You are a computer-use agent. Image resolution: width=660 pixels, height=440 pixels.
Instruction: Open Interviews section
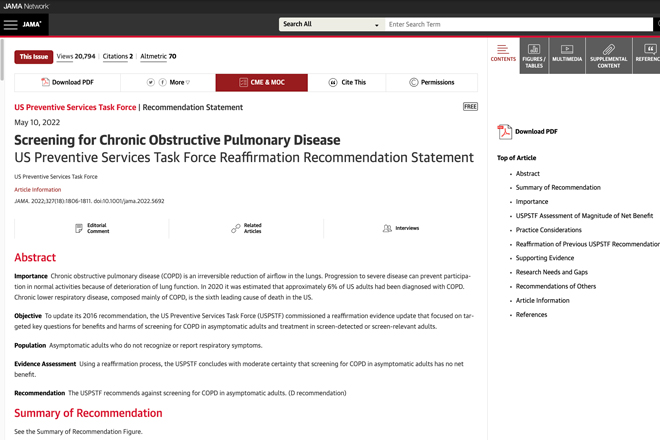click(401, 228)
